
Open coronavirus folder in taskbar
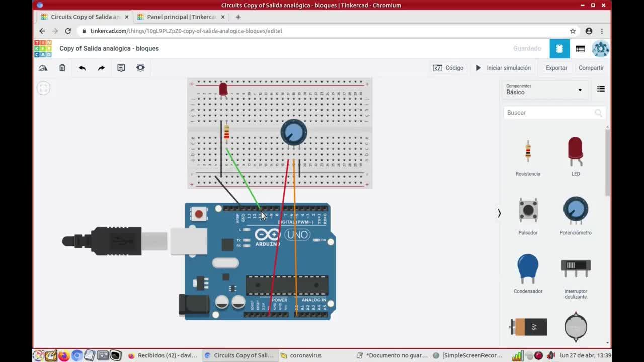coord(305,355)
